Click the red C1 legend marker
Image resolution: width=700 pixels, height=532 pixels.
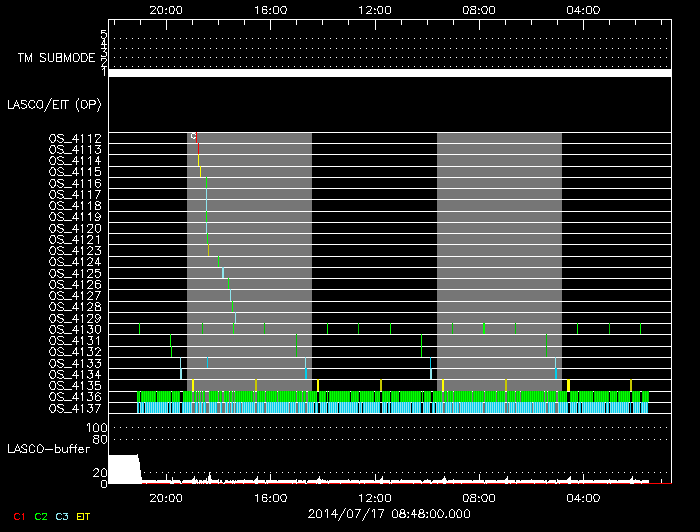click(x=18, y=517)
